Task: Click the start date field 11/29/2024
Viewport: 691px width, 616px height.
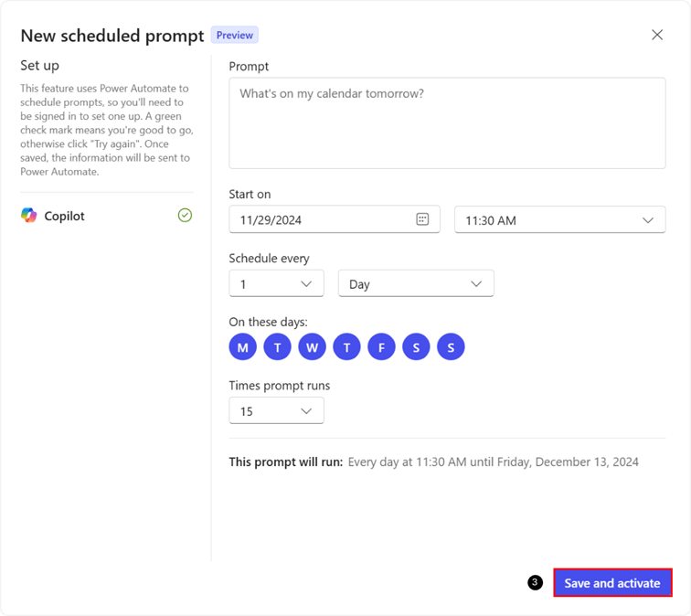Action: pos(320,220)
